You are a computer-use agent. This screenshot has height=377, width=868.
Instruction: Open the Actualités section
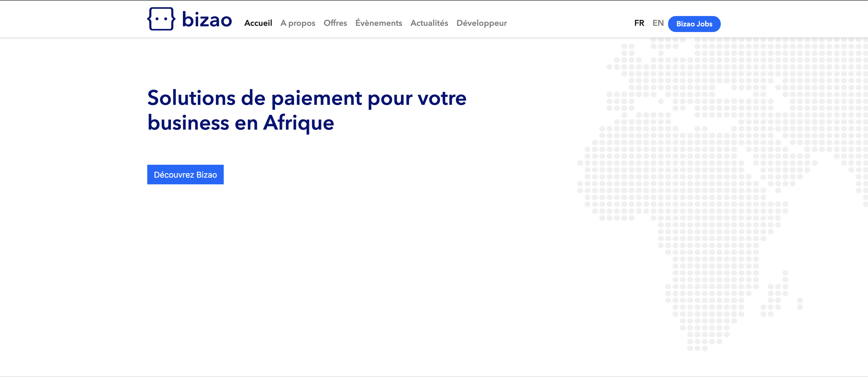pos(429,23)
